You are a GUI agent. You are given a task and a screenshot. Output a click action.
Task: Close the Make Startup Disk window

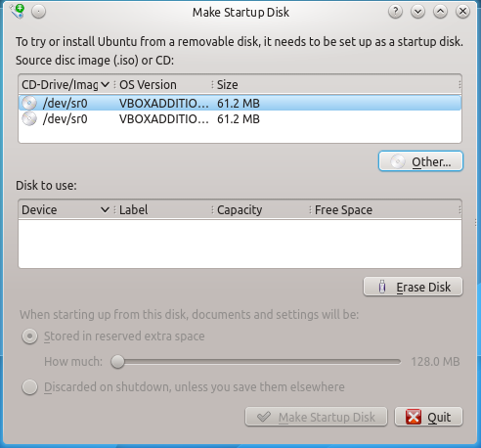pos(462,12)
